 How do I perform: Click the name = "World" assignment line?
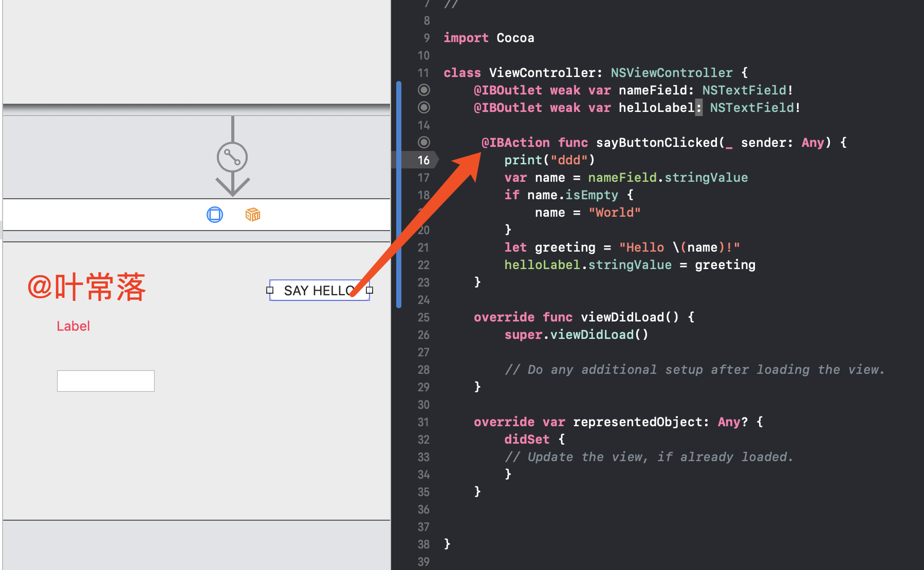(x=588, y=213)
